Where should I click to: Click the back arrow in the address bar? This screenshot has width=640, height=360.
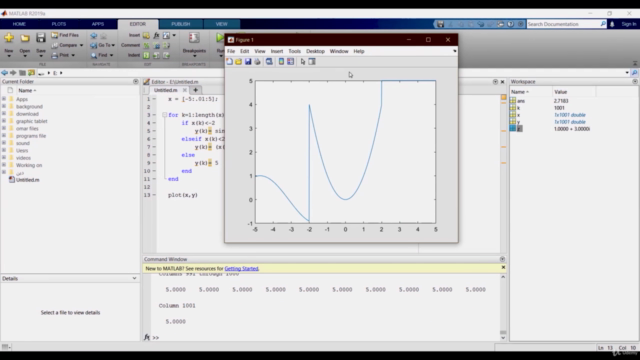click(4, 73)
